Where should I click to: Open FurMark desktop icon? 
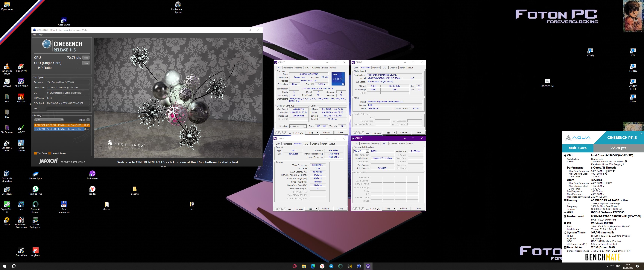21,98
